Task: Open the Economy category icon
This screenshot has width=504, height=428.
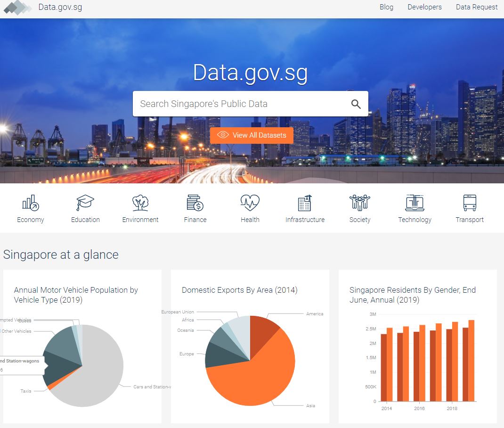Action: [x=31, y=203]
